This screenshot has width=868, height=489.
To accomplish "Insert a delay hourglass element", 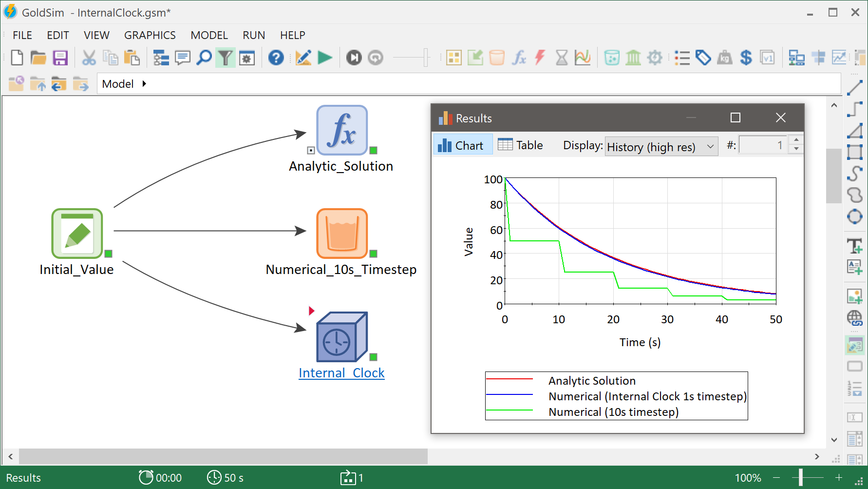I will 562,58.
